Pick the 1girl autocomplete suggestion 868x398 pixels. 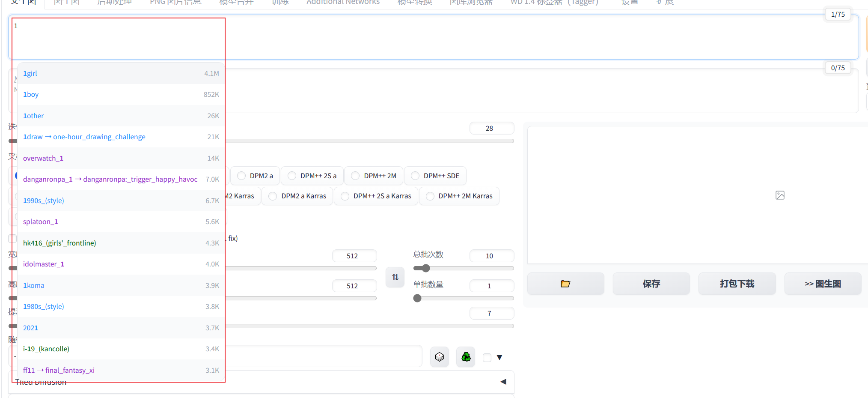30,73
